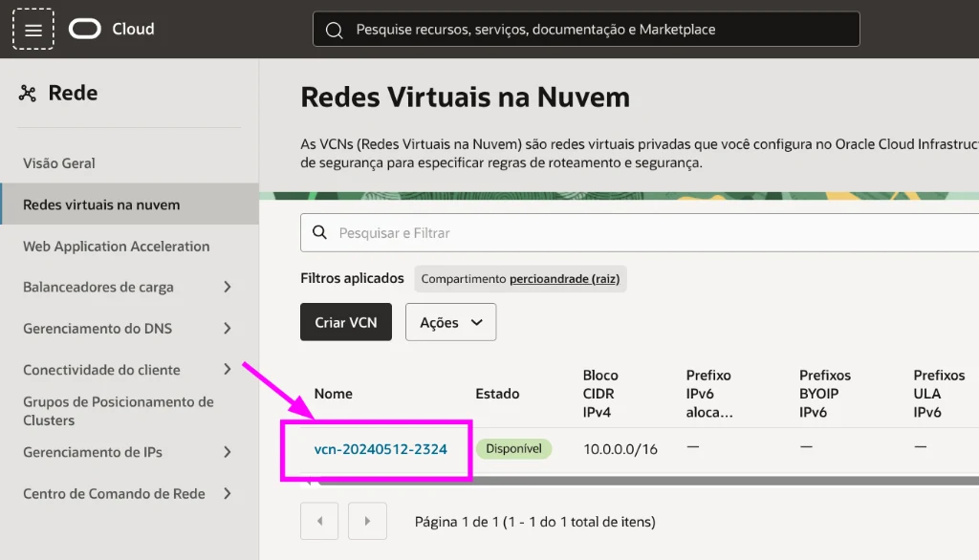Screen dimensions: 979x560
Task: Click the Oracle Cloud logo
Action: (x=85, y=29)
